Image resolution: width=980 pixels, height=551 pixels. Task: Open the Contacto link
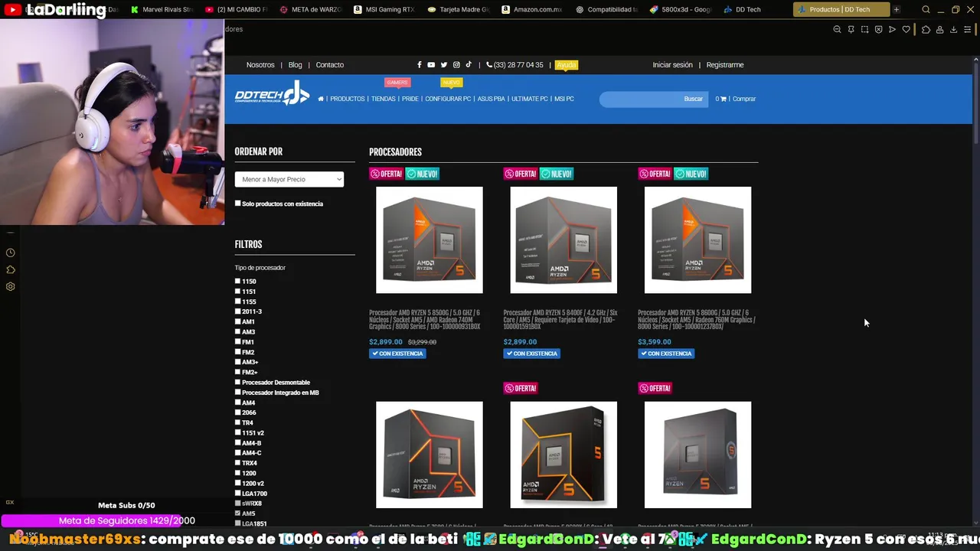pos(330,65)
